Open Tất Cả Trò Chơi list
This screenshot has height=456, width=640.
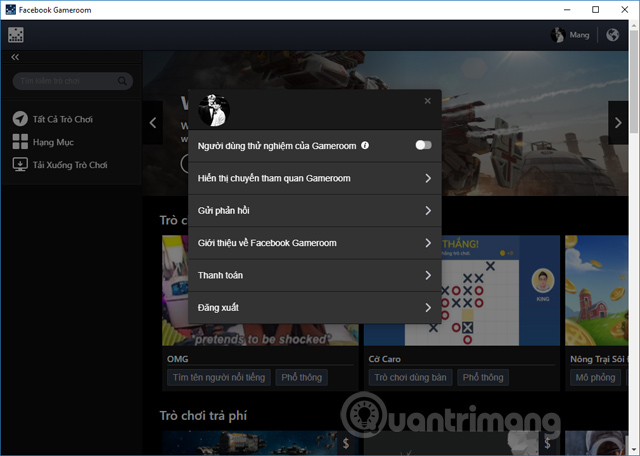coord(63,119)
